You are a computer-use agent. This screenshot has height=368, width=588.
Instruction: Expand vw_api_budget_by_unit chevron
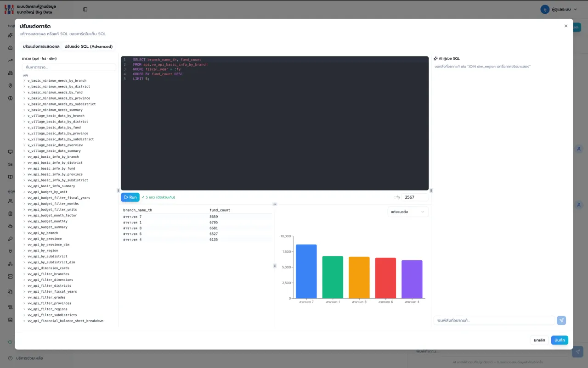click(24, 192)
